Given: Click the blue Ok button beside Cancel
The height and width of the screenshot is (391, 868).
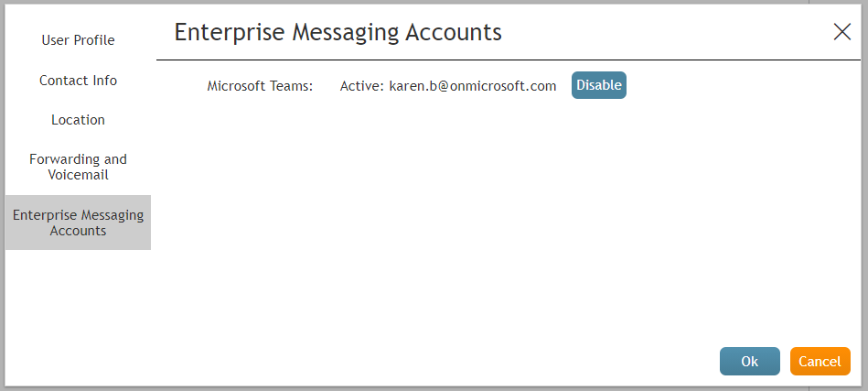Looking at the screenshot, I should [x=749, y=361].
